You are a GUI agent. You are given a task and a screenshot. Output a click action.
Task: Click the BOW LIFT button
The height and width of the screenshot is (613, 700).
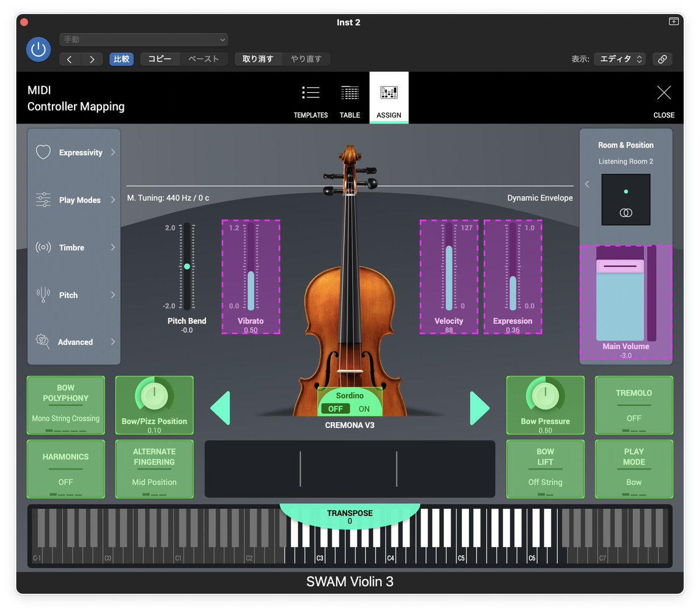click(545, 469)
